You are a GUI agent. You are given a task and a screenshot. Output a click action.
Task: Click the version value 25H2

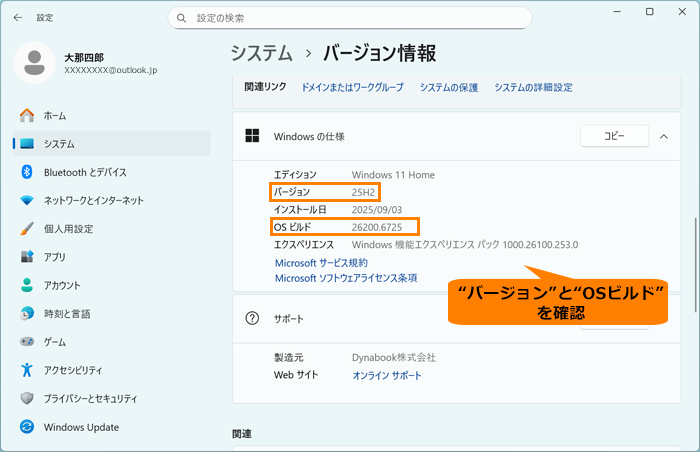(x=363, y=192)
